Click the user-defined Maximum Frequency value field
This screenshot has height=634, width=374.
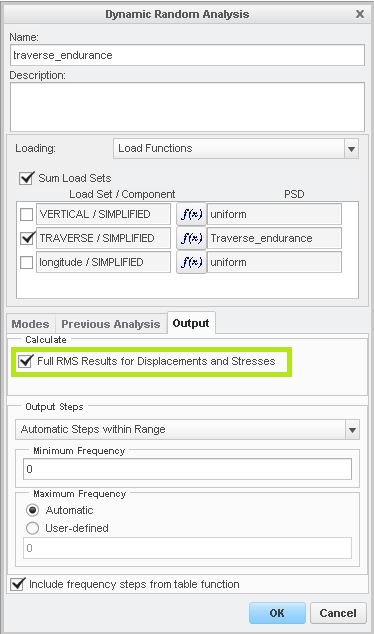187,548
